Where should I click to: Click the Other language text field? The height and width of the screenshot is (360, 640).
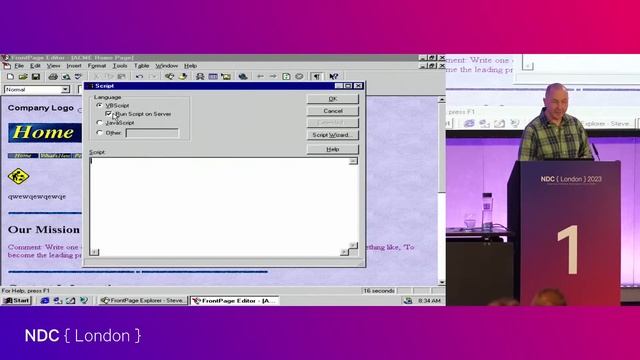152,133
